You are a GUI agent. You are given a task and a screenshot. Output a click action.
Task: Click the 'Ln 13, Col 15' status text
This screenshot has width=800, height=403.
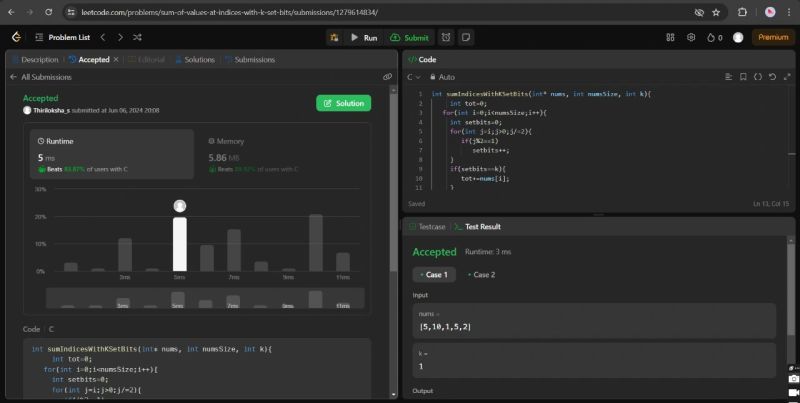[770, 204]
